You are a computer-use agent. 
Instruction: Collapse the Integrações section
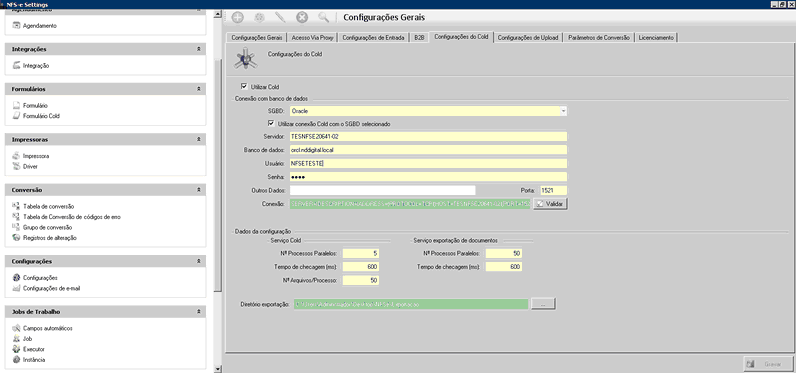pos(199,49)
